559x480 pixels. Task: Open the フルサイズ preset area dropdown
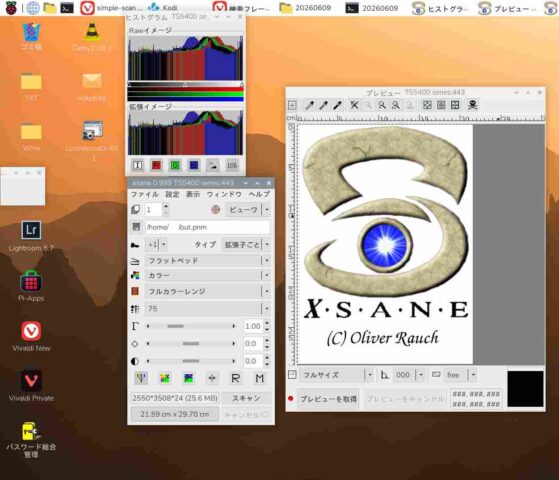coord(336,375)
